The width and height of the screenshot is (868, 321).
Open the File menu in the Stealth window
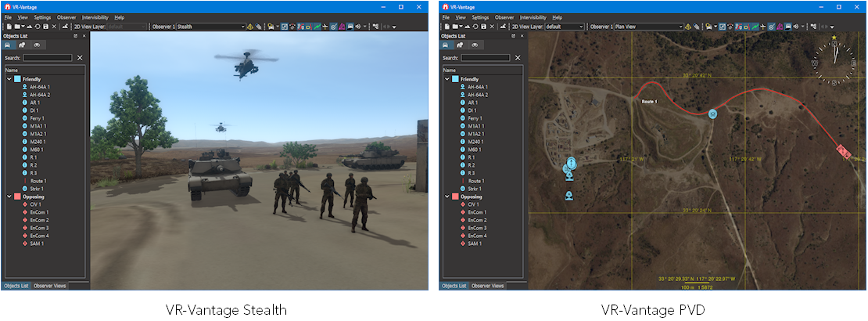[8, 18]
